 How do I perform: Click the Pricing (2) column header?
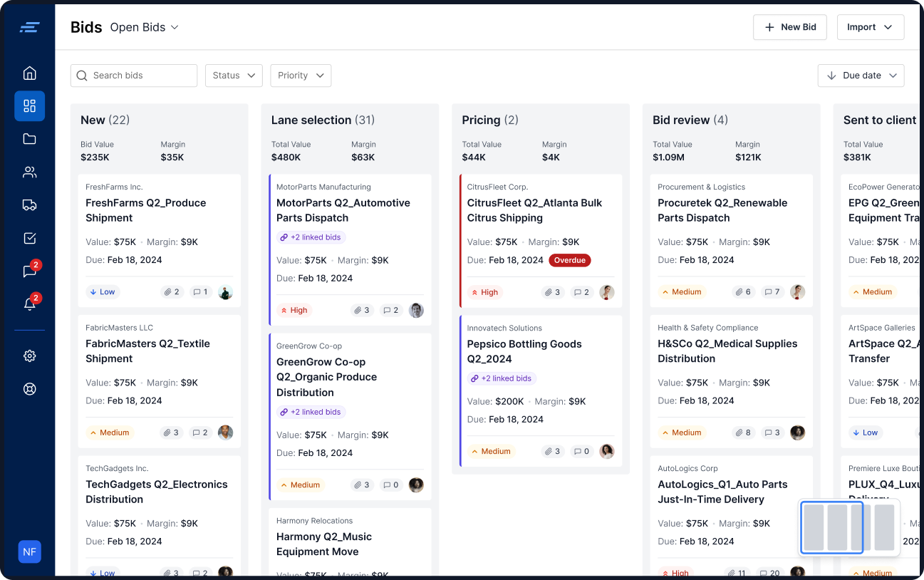pyautogui.click(x=490, y=120)
